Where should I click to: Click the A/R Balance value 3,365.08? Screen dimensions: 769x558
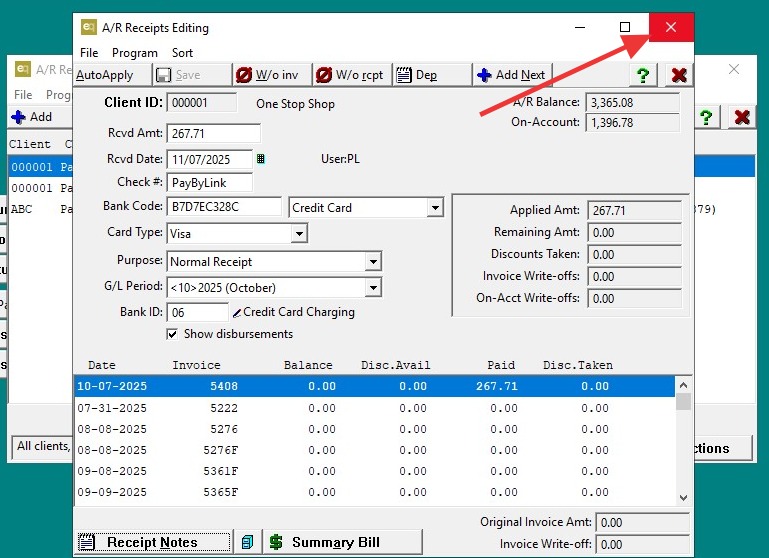633,102
